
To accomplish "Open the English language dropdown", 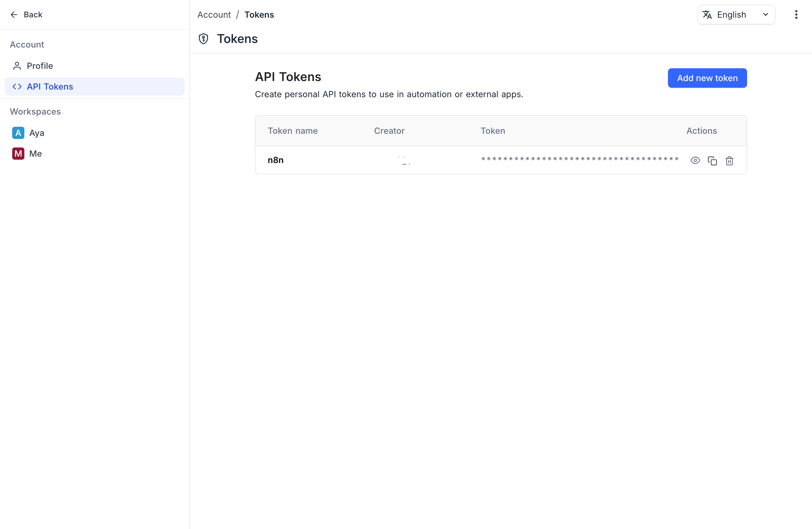I will tap(731, 15).
